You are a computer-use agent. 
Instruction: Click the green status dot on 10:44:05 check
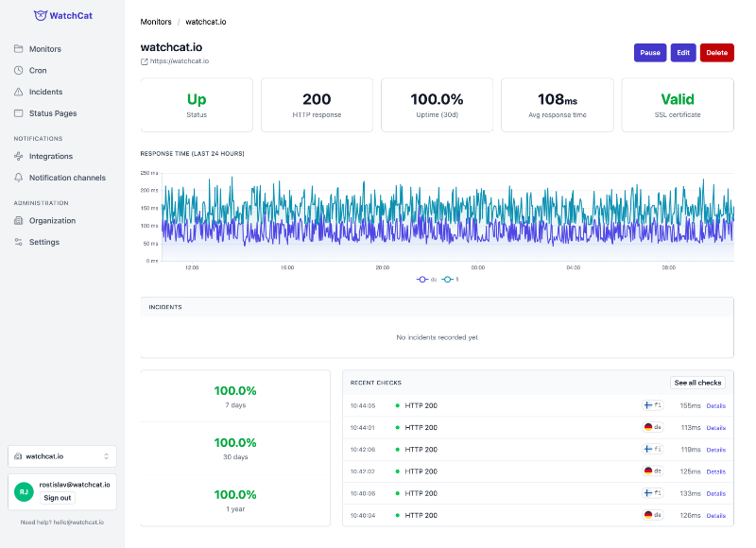tap(397, 406)
